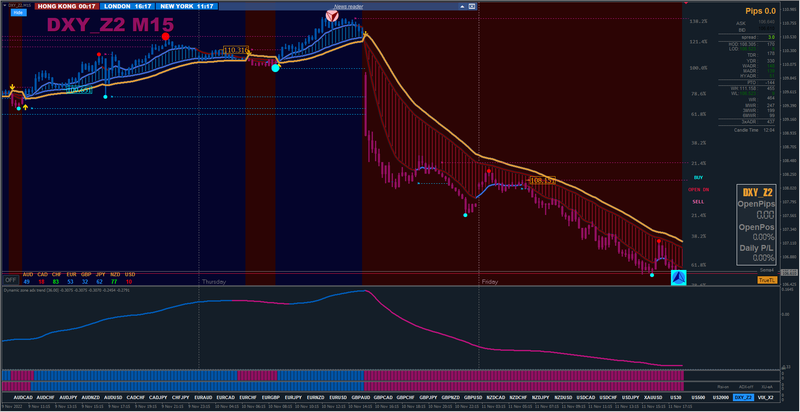This screenshot has width=800, height=412.
Task: Click the DXY_Z2 open position panel title
Action: [x=757, y=192]
